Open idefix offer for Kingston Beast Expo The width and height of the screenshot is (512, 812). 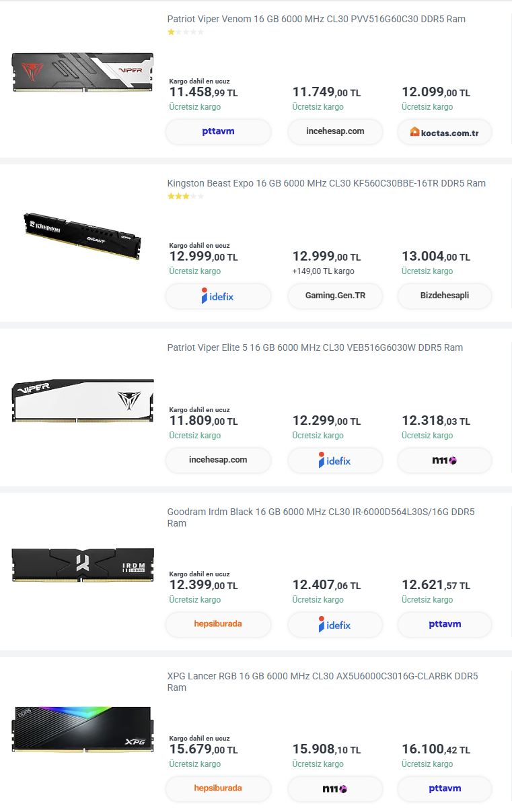click(219, 296)
